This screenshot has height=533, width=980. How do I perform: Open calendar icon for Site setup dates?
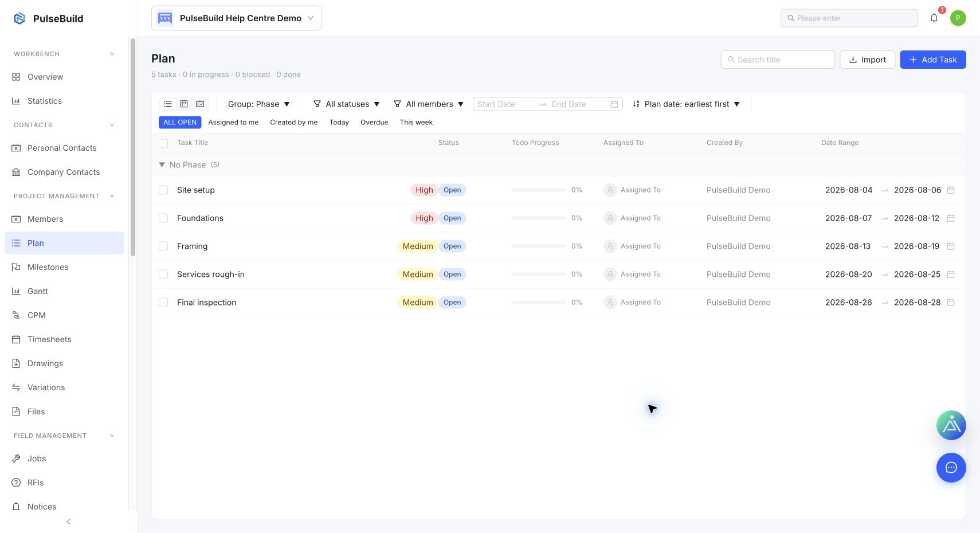coord(951,190)
